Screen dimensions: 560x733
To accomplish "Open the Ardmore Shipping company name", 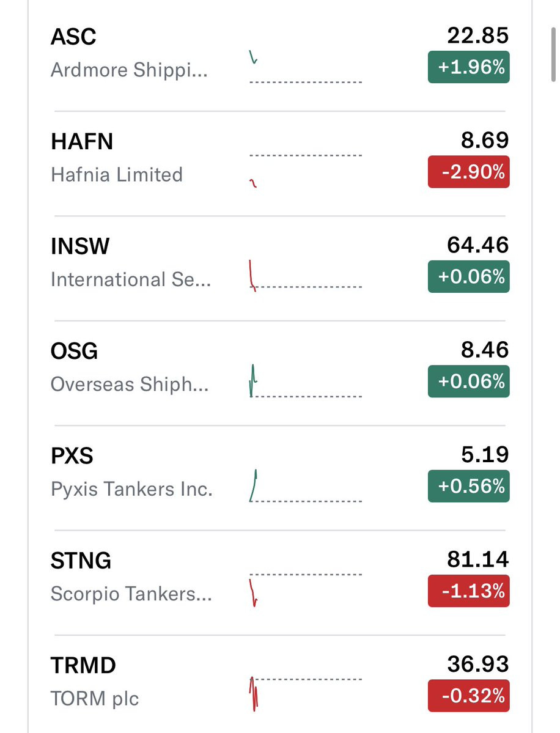I will pos(129,70).
